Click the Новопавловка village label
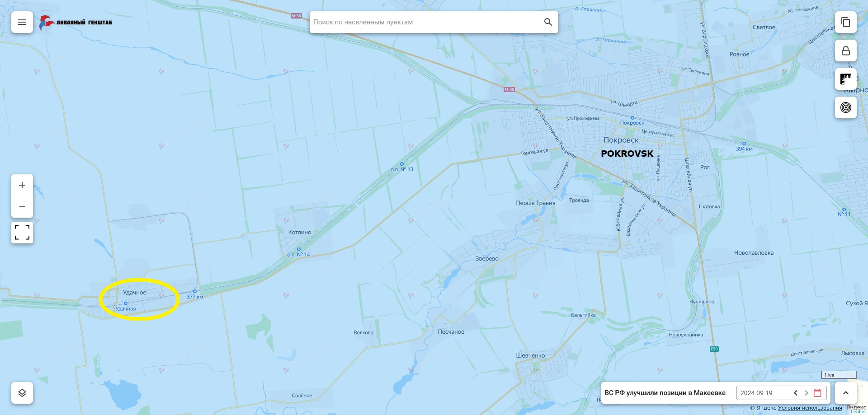The width and height of the screenshot is (868, 415). (754, 253)
